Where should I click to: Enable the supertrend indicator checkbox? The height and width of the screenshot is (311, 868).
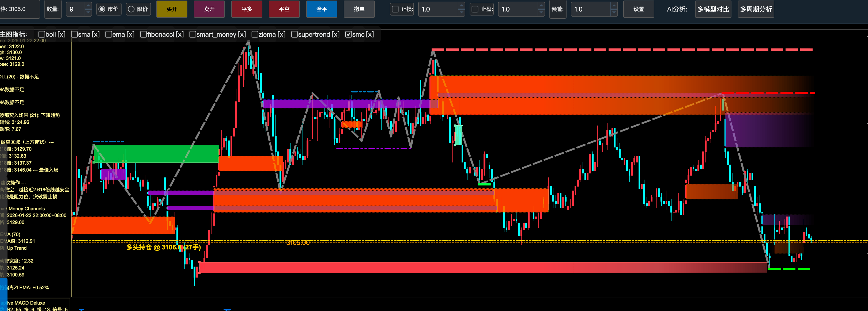coord(294,34)
